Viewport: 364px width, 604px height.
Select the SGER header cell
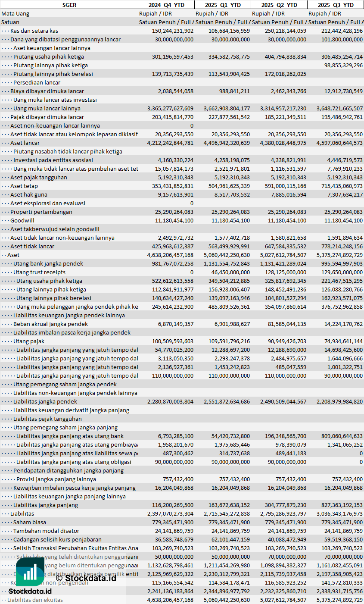click(69, 5)
